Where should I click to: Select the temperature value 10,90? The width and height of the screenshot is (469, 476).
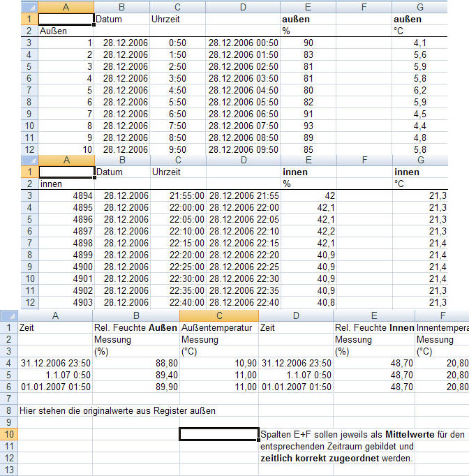point(219,363)
